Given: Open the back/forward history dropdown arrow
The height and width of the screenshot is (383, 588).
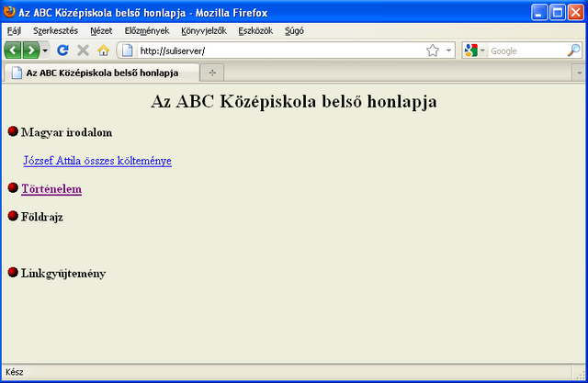Looking at the screenshot, I should [46, 51].
